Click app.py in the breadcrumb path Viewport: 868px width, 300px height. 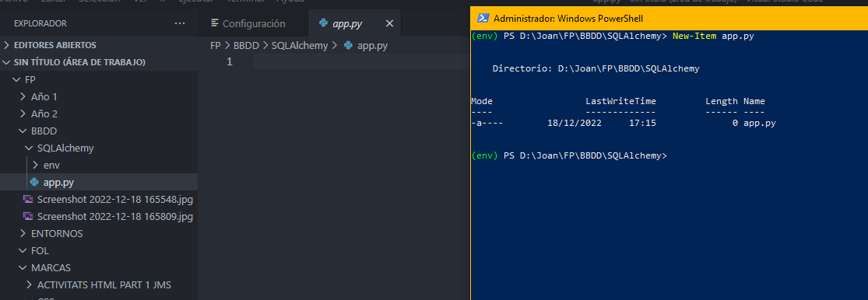[372, 46]
